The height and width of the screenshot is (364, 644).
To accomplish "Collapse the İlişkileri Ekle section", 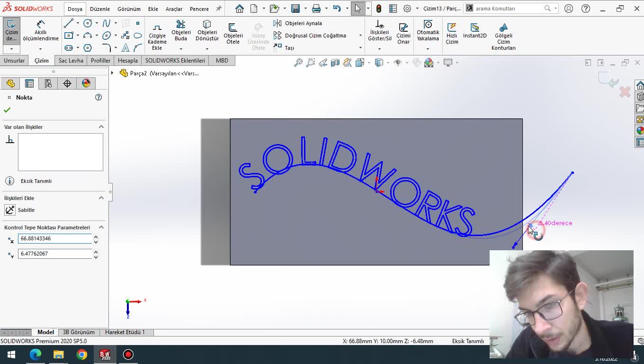I will pyautogui.click(x=101, y=198).
